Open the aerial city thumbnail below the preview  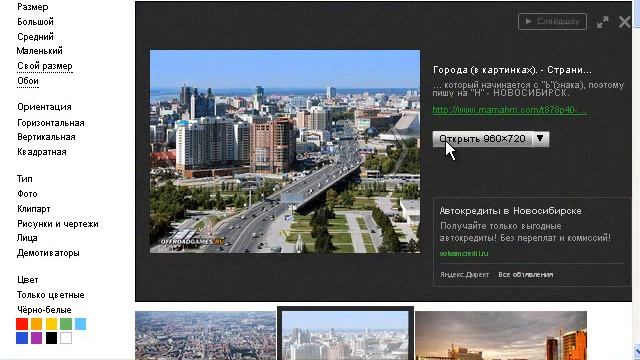click(x=205, y=336)
